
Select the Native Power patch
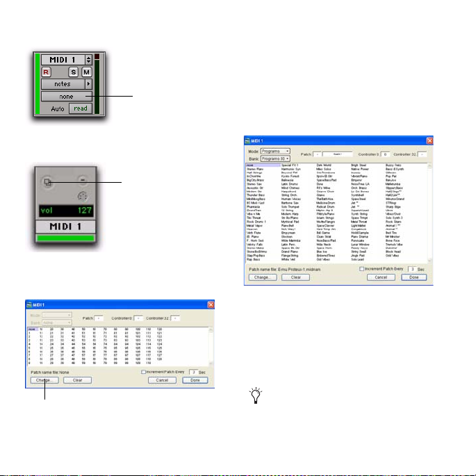[360, 169]
